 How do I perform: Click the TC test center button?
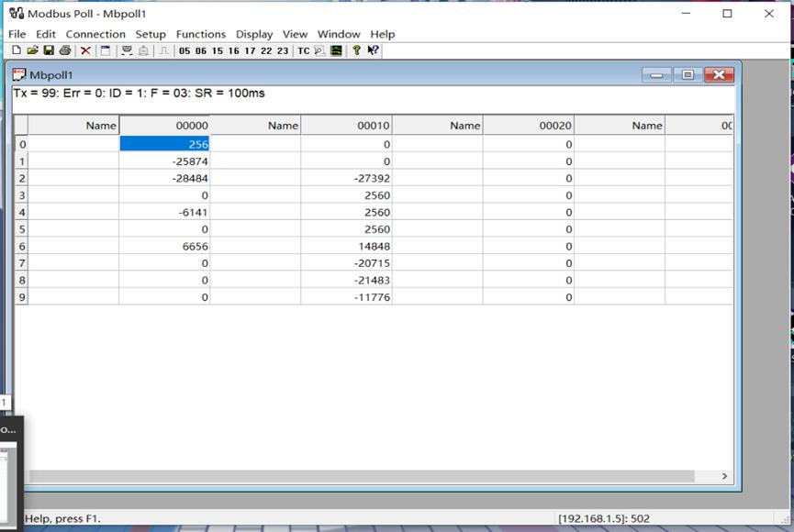pos(303,50)
